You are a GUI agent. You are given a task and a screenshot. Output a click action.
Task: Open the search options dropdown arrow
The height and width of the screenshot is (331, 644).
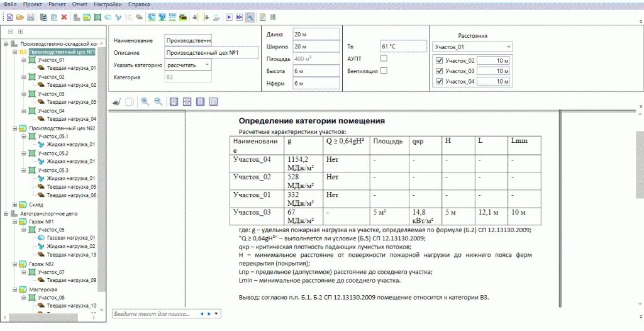[x=216, y=314]
